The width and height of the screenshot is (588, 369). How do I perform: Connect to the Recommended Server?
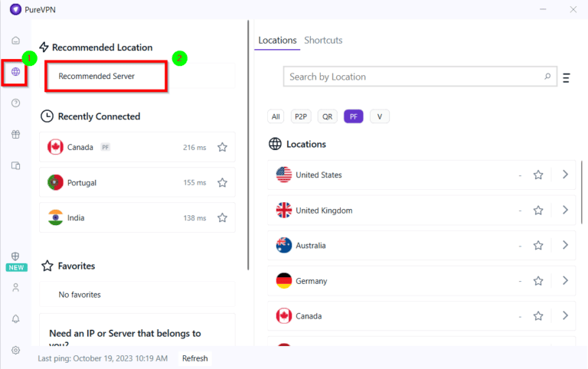[106, 77]
